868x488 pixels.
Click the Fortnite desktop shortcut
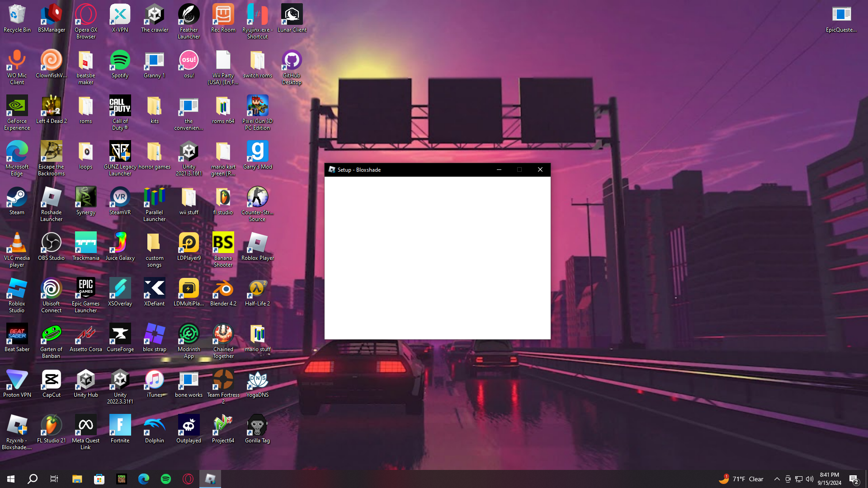pos(120,426)
